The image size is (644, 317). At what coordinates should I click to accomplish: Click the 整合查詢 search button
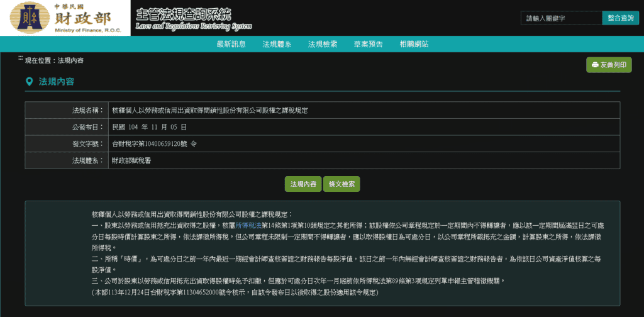(x=620, y=18)
